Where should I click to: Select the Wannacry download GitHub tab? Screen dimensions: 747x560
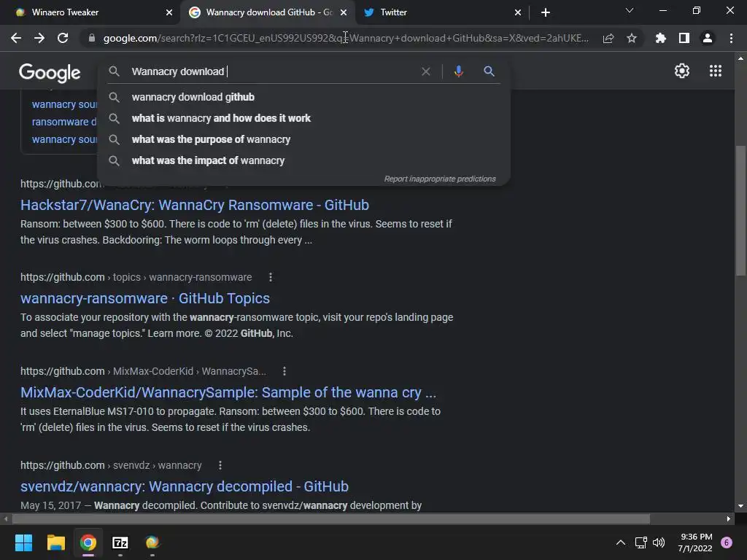coord(268,12)
